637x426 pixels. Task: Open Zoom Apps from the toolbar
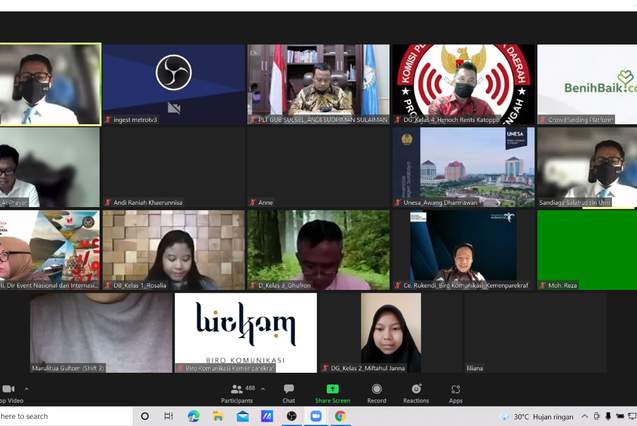(455, 392)
